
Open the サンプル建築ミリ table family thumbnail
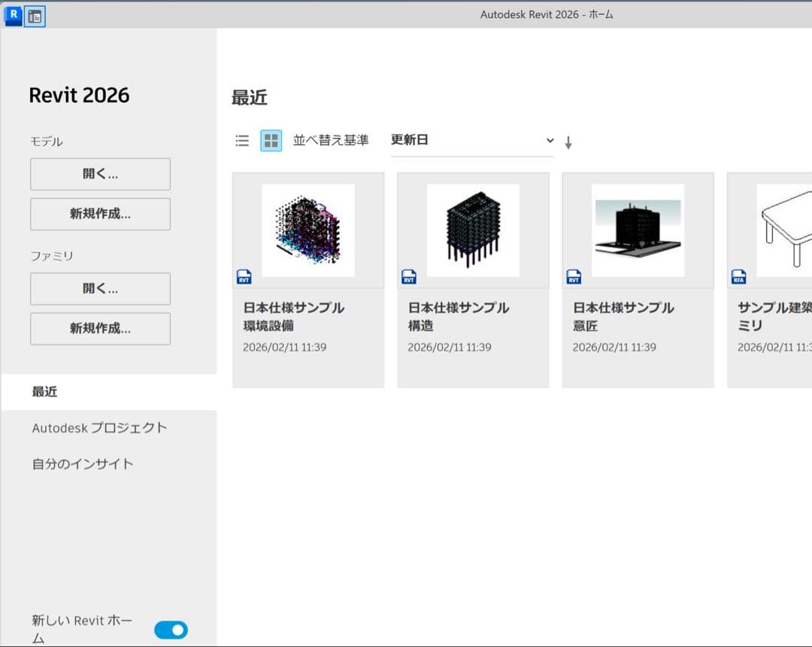click(x=782, y=229)
